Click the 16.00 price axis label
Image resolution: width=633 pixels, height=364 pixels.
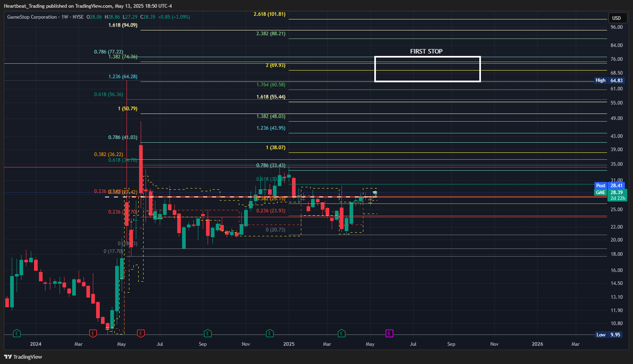[616, 270]
